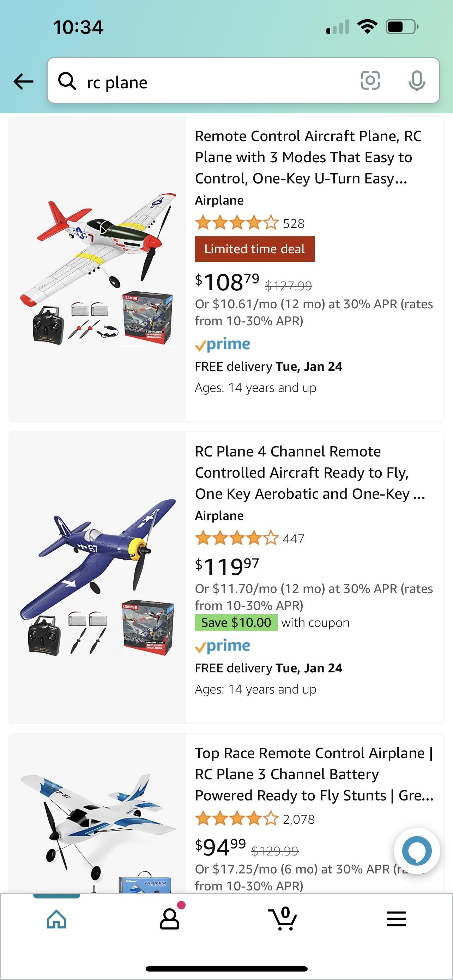Image resolution: width=453 pixels, height=980 pixels.
Task: Tap the 'Limited time deal' badge
Action: point(254,249)
